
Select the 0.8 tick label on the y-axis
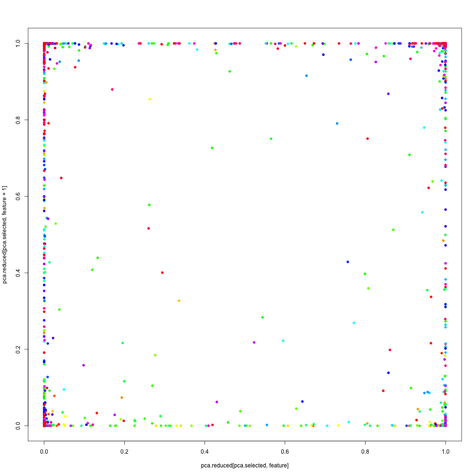tap(17, 119)
